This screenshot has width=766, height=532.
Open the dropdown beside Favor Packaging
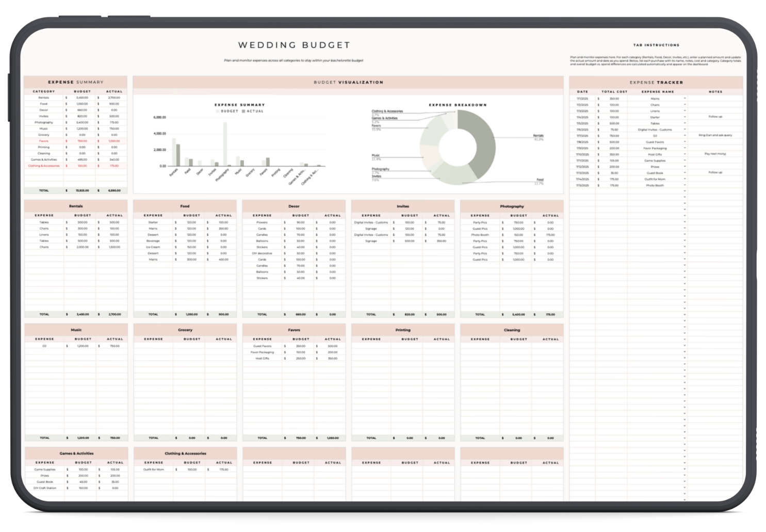(x=685, y=148)
